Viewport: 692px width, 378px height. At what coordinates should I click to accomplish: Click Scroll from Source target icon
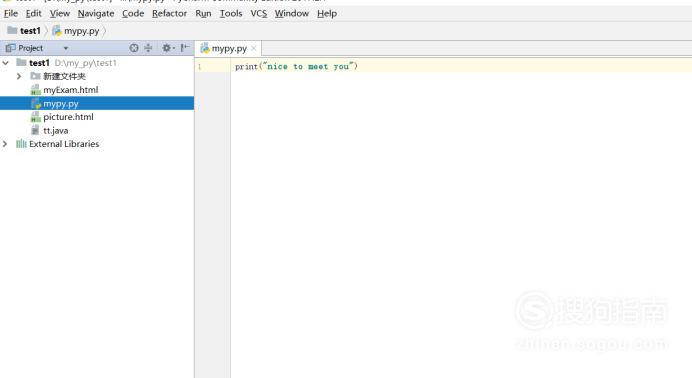[x=134, y=48]
